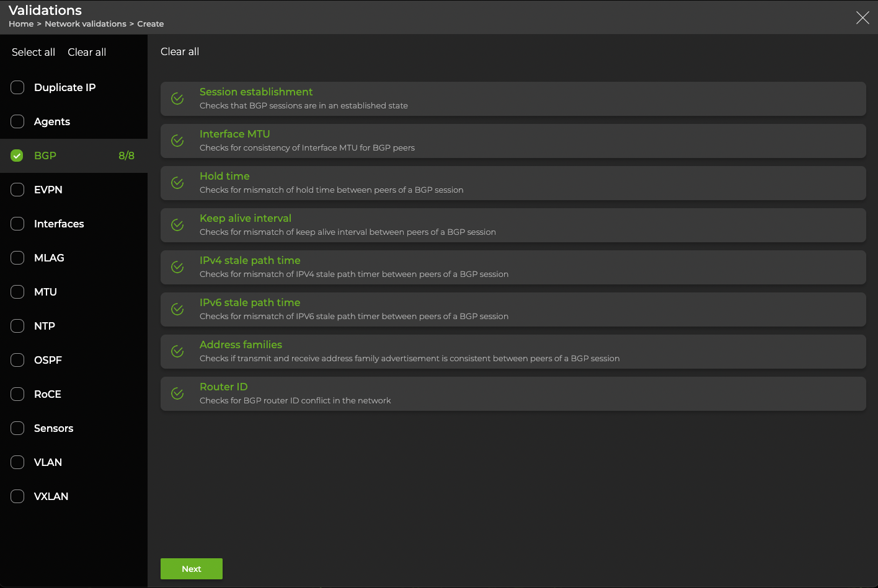Click the Session establishment check icon
This screenshot has height=588, width=878.
177,99
